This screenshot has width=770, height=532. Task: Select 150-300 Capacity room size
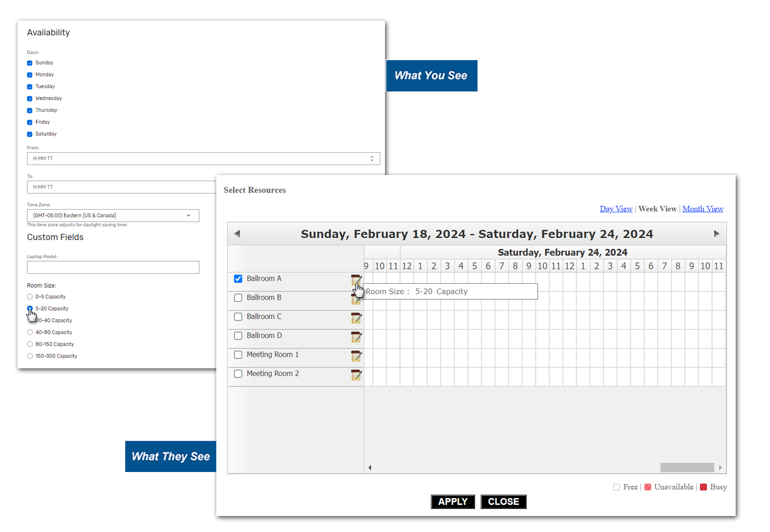point(30,356)
